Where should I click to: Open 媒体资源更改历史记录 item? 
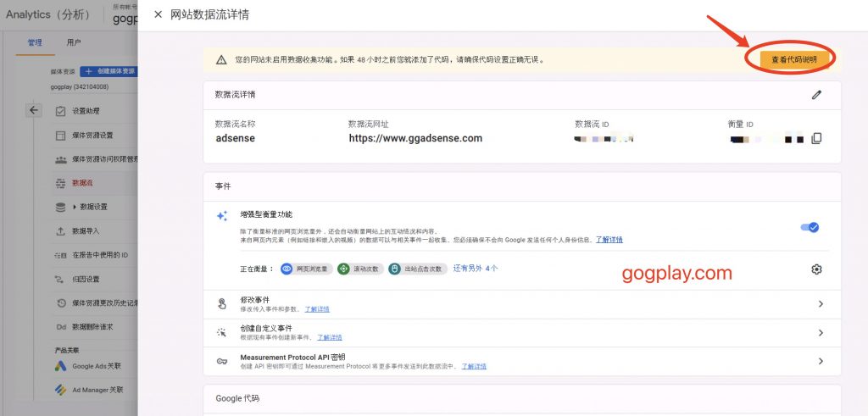104,303
